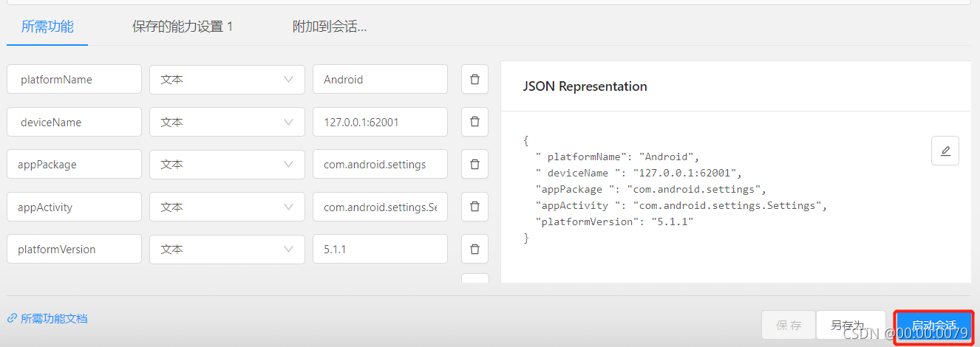Click the "deviceName" JSON line

[x=638, y=173]
